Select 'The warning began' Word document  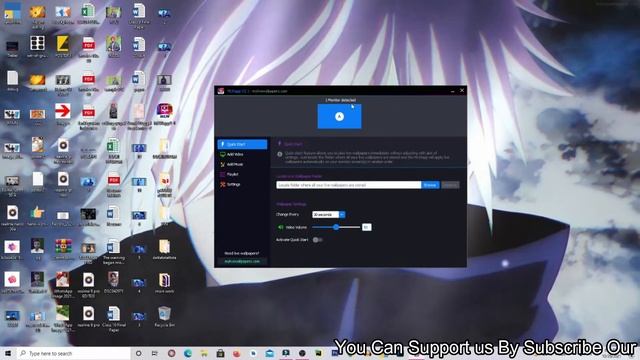click(113, 251)
